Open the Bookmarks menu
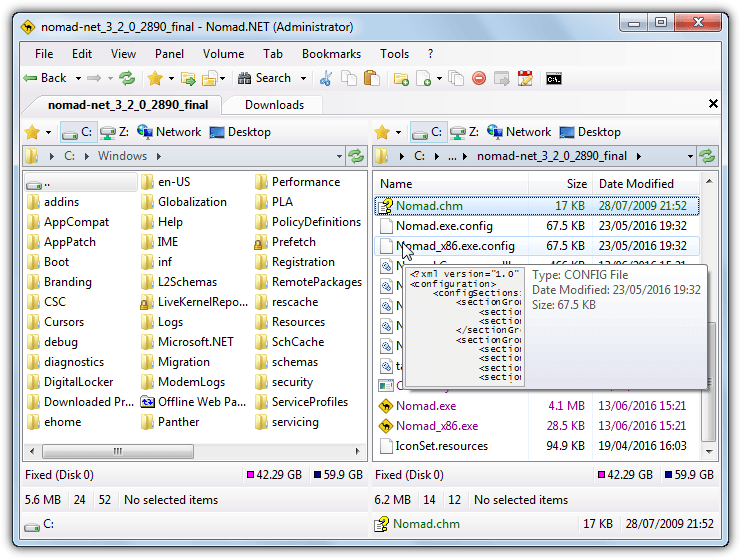This screenshot has width=741, height=558. 331,54
